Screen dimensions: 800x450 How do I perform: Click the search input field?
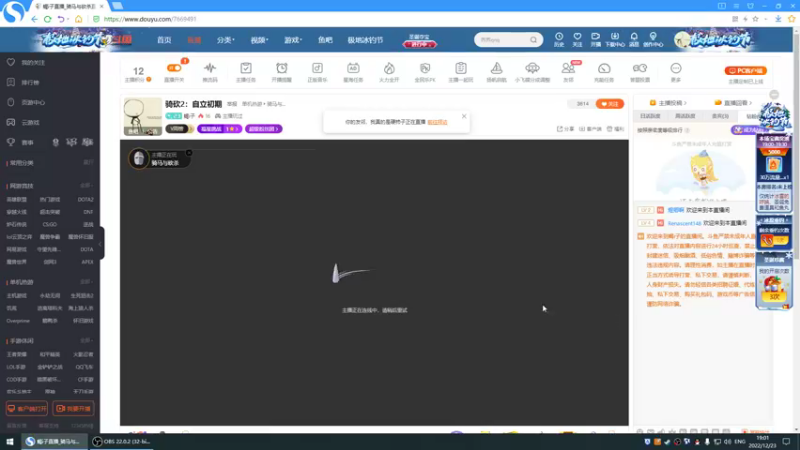coord(503,40)
